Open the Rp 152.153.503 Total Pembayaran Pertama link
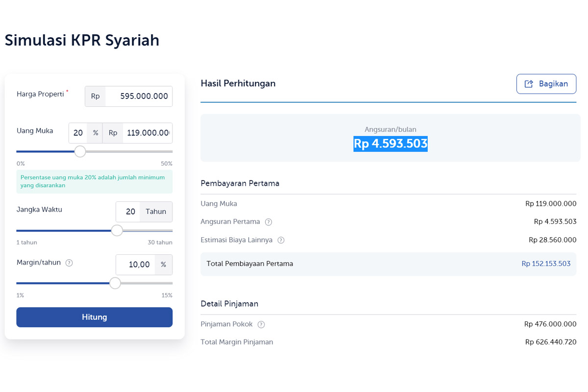 tap(546, 263)
